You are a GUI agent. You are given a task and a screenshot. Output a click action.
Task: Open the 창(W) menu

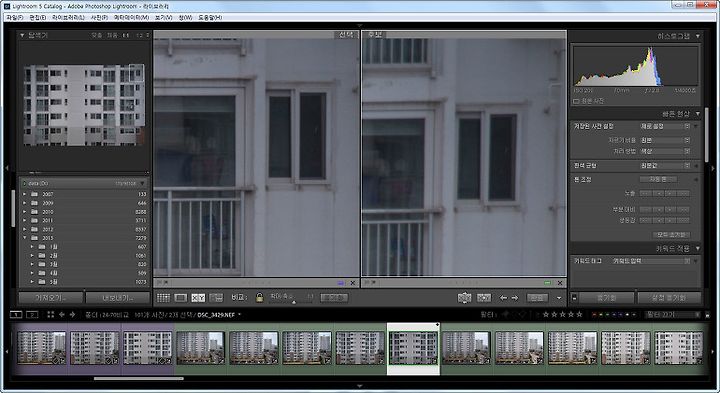pyautogui.click(x=185, y=17)
